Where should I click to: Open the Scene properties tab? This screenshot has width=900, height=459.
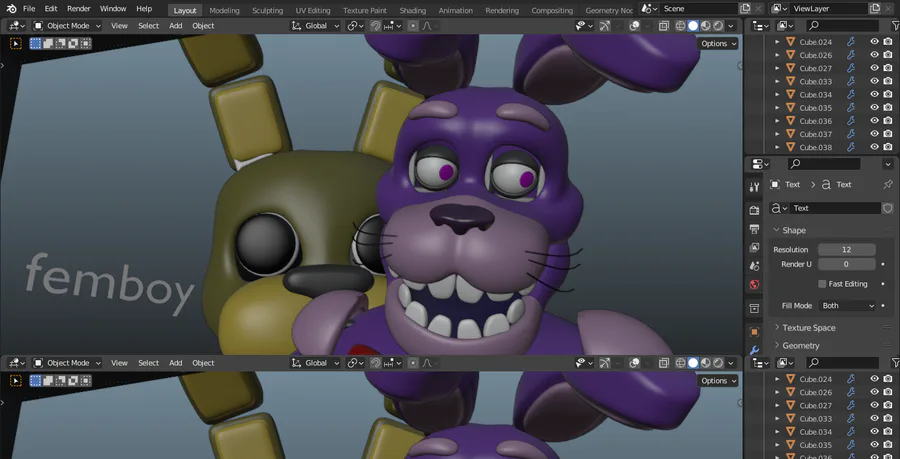[x=754, y=266]
